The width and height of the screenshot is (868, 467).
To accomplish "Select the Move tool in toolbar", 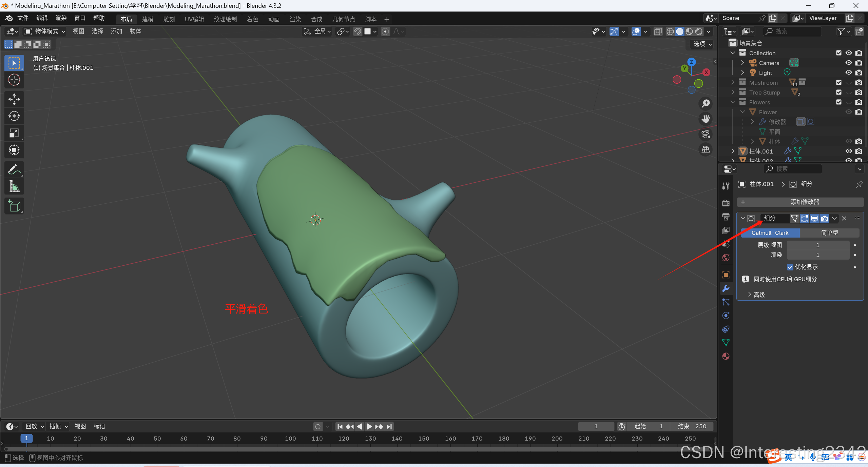I will pos(14,99).
